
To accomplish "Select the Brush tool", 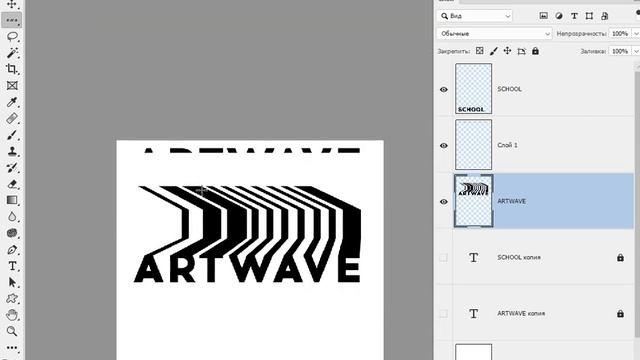I will [x=12, y=135].
